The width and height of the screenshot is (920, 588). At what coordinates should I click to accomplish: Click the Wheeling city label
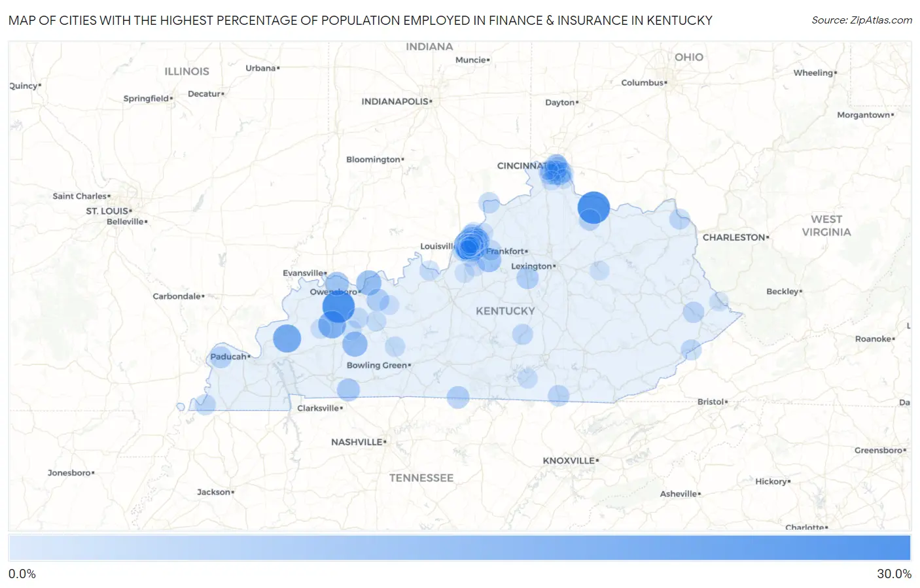point(815,73)
